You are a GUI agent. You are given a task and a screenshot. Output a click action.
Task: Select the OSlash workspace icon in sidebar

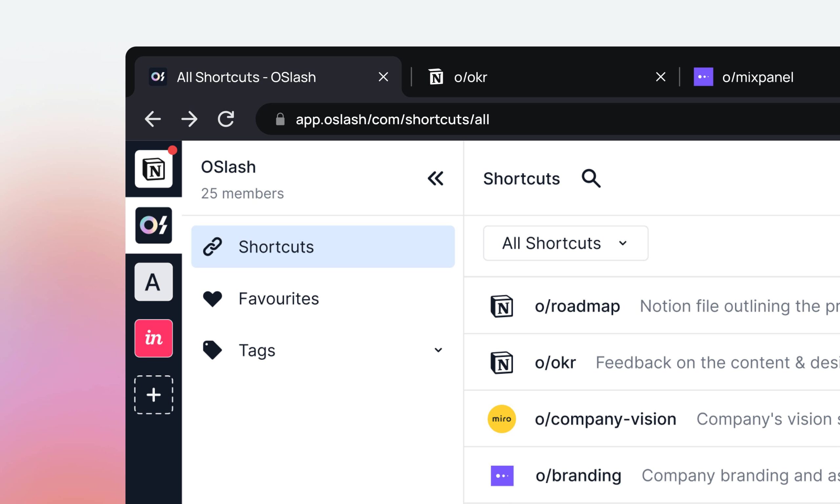(154, 225)
